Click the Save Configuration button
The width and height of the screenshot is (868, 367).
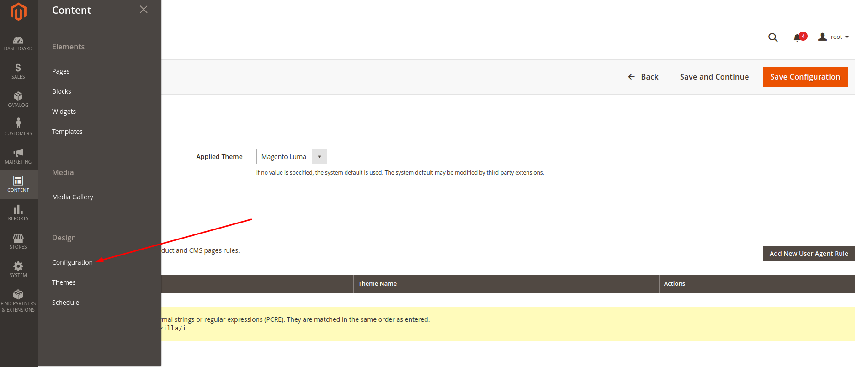[805, 77]
